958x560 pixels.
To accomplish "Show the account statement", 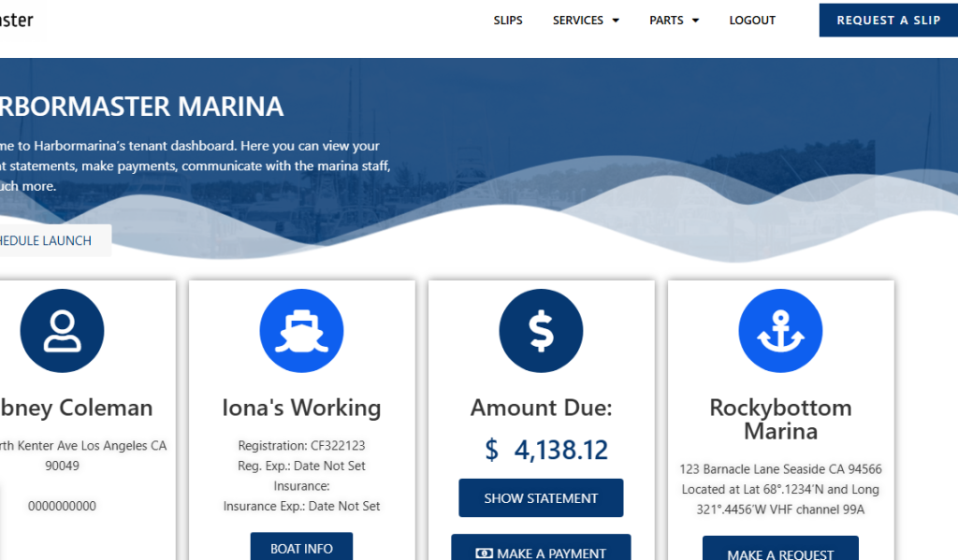I will 541,498.
